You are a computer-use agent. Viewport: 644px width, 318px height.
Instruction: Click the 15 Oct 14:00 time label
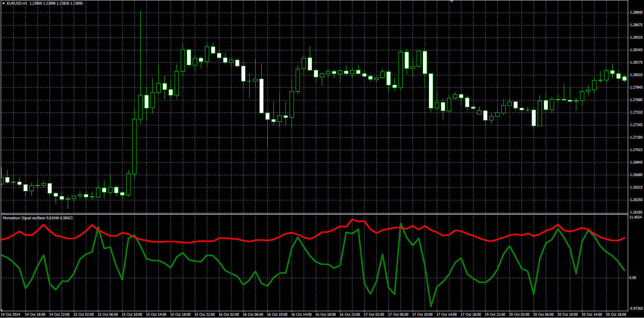[156, 315]
